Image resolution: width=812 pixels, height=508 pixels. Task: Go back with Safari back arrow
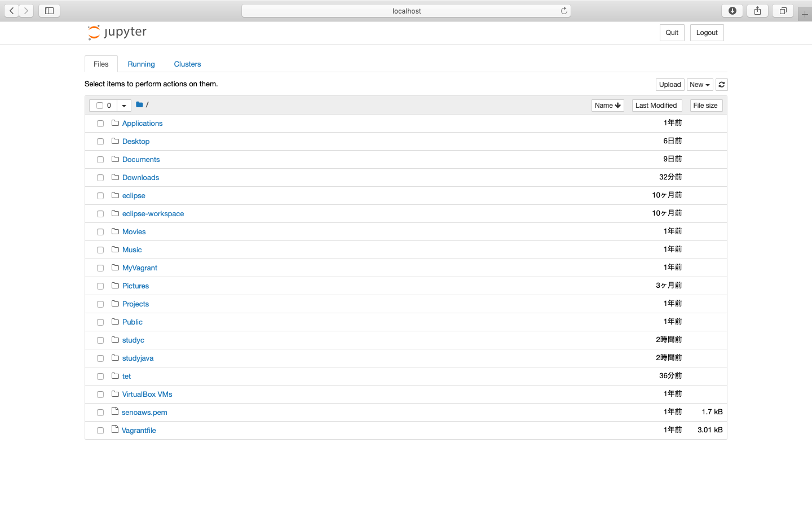coord(11,11)
